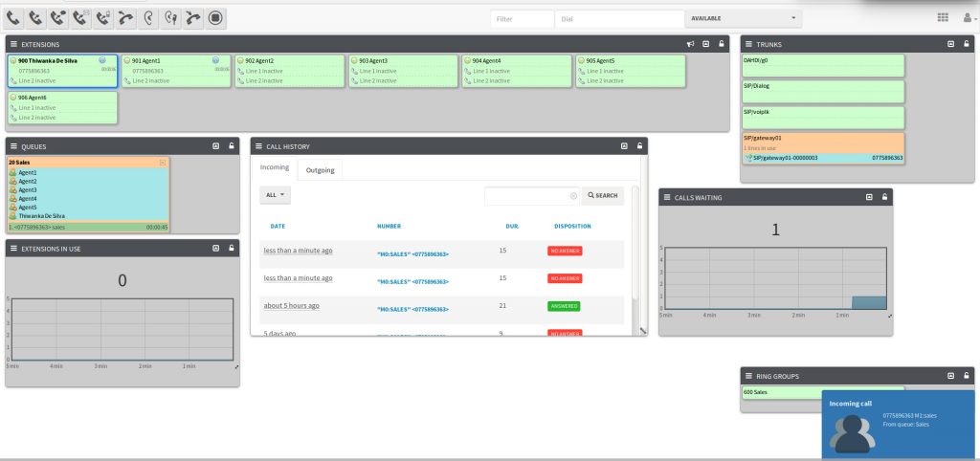Sort call history by DATE column
The image size is (980, 461).
[x=278, y=226]
